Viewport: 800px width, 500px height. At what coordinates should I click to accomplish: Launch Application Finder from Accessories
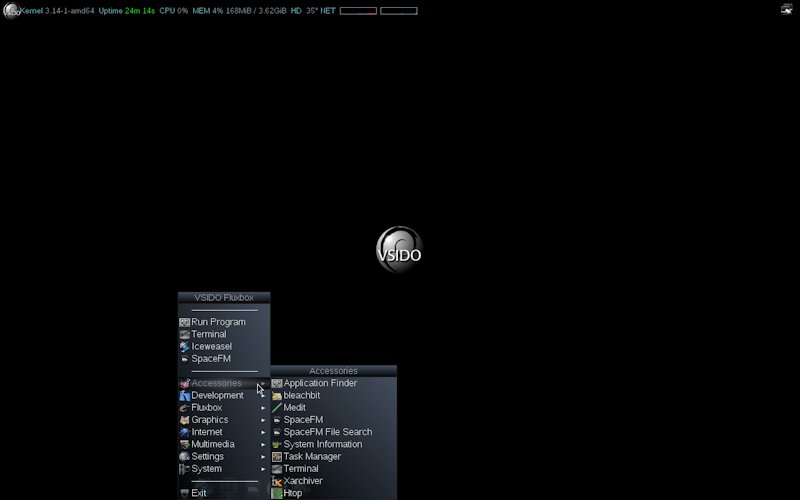(334, 383)
